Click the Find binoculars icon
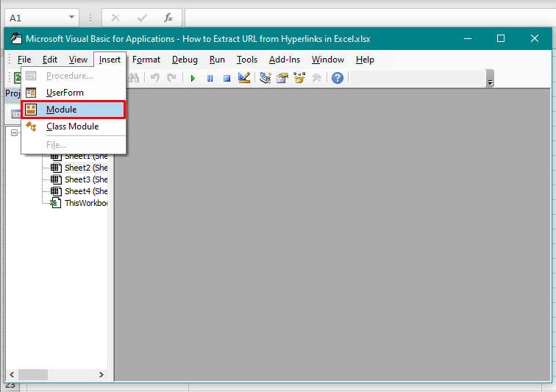This screenshot has height=392, width=556. (134, 78)
